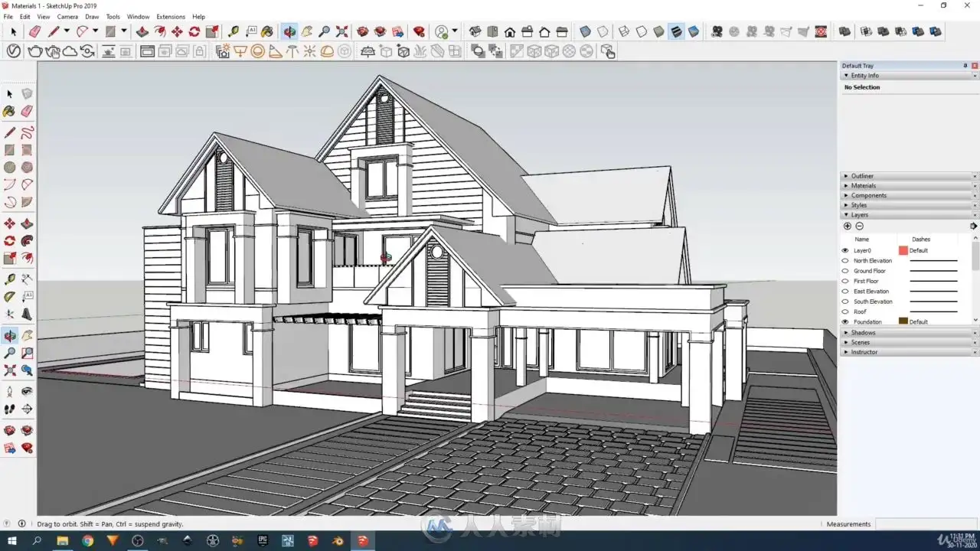Switch to Front view house icon
The image size is (980, 551).
pos(510,31)
